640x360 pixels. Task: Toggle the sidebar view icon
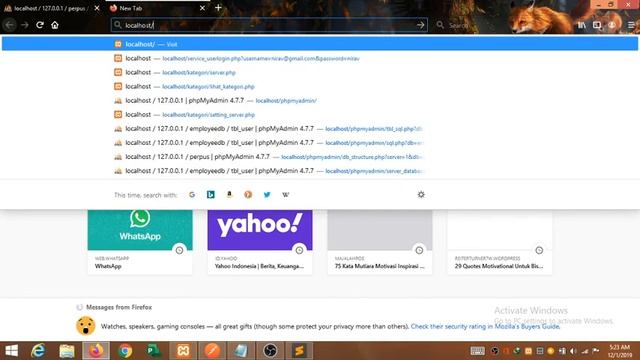597,25
